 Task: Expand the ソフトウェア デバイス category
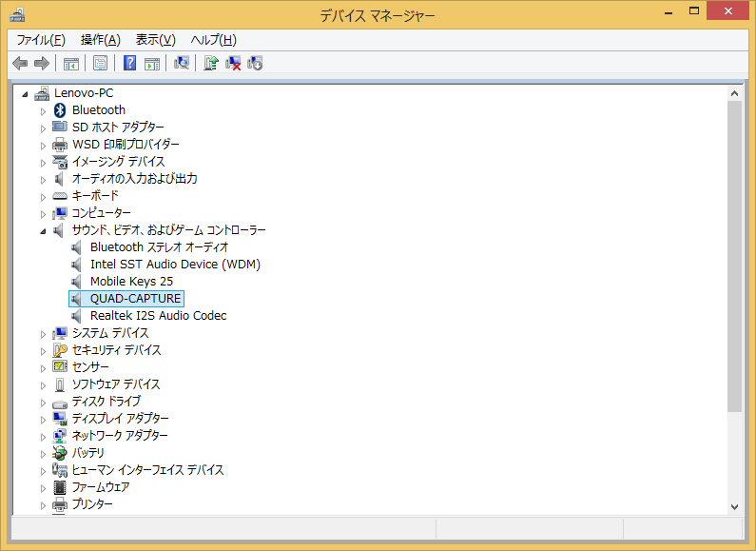click(43, 385)
